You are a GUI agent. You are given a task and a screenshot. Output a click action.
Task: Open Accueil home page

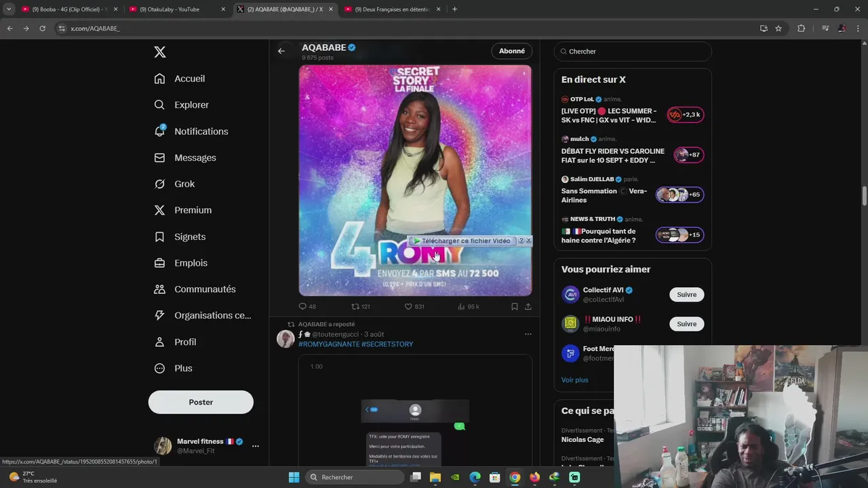(180, 79)
